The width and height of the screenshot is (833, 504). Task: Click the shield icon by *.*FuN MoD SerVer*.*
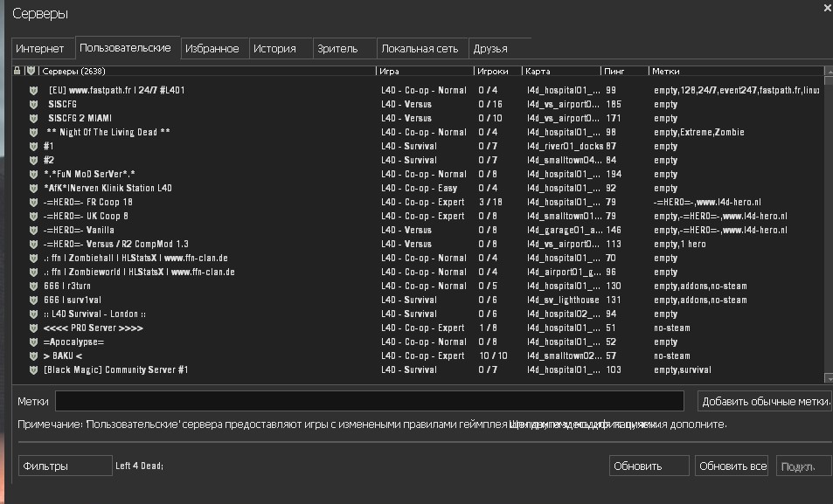(33, 174)
